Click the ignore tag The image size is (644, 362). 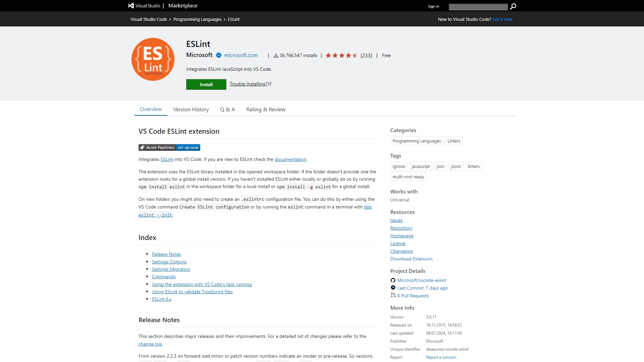399,166
